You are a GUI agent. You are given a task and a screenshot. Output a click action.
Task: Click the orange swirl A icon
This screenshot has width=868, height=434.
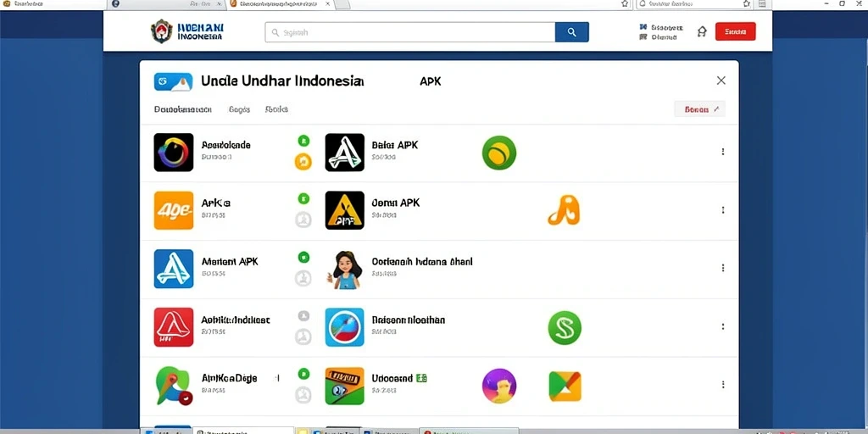coord(564,210)
